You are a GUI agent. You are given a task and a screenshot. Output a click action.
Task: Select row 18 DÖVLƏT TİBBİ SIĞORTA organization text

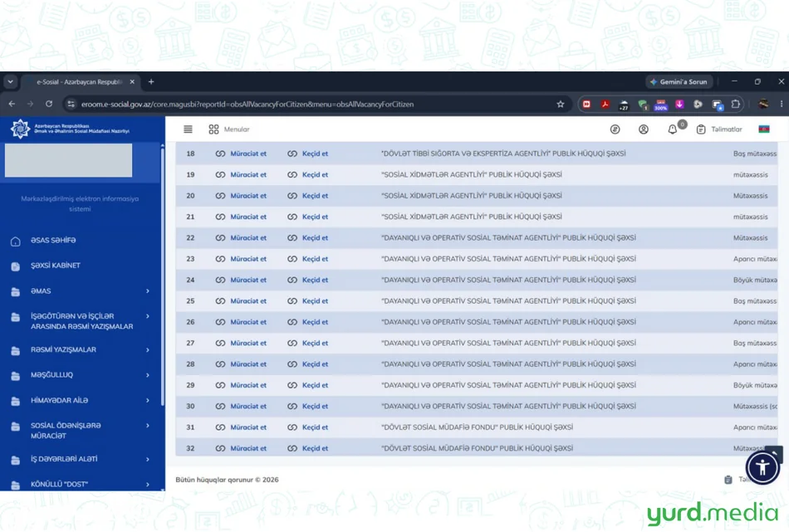[503, 154]
